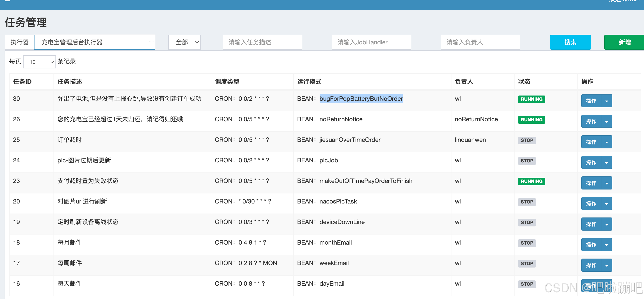The image size is (644, 299).
Task: Expand action arrow for nacosPicTask row
Action: pos(606,204)
